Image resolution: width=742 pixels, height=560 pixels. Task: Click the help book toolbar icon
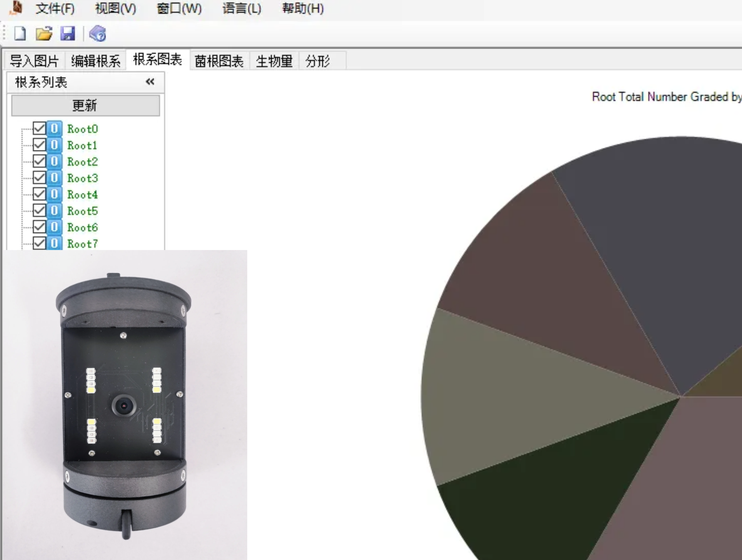tap(98, 34)
